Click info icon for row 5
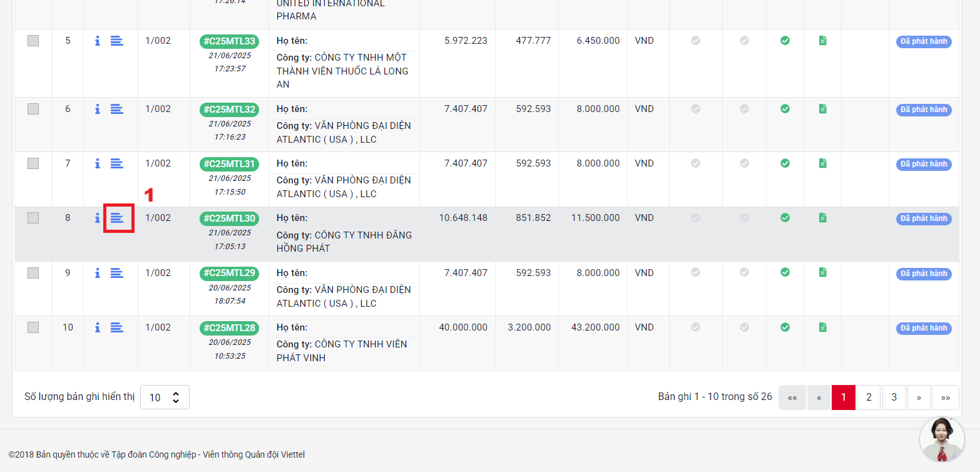 pyautogui.click(x=98, y=41)
